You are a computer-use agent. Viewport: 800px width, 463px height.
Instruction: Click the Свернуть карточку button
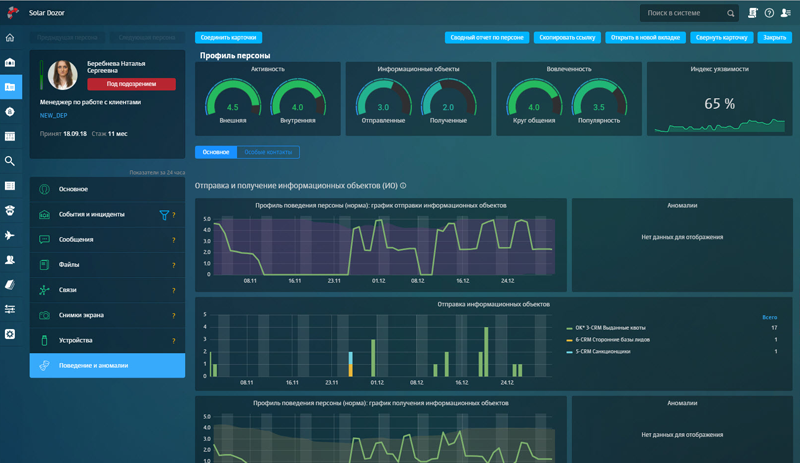[x=721, y=37]
